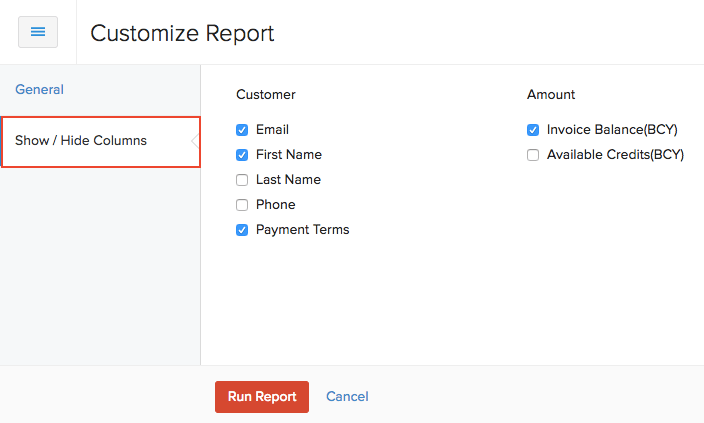Switch to the General tab

[x=39, y=90]
